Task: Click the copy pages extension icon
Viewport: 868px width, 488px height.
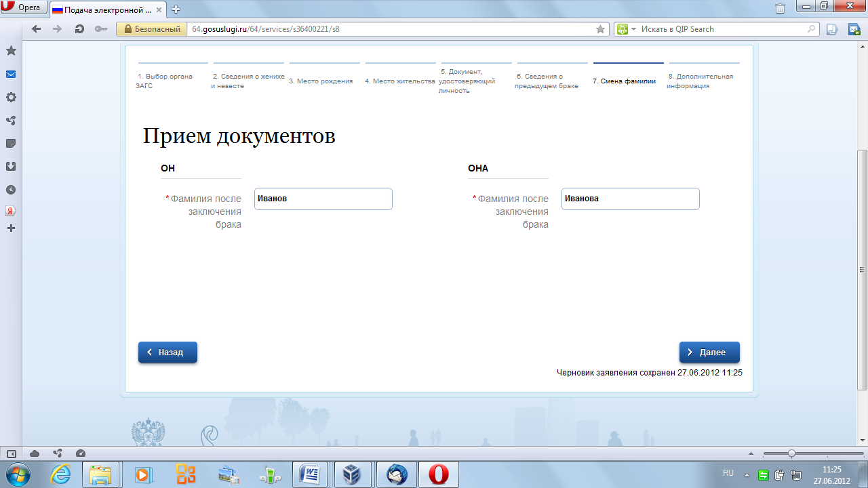Action: point(832,29)
